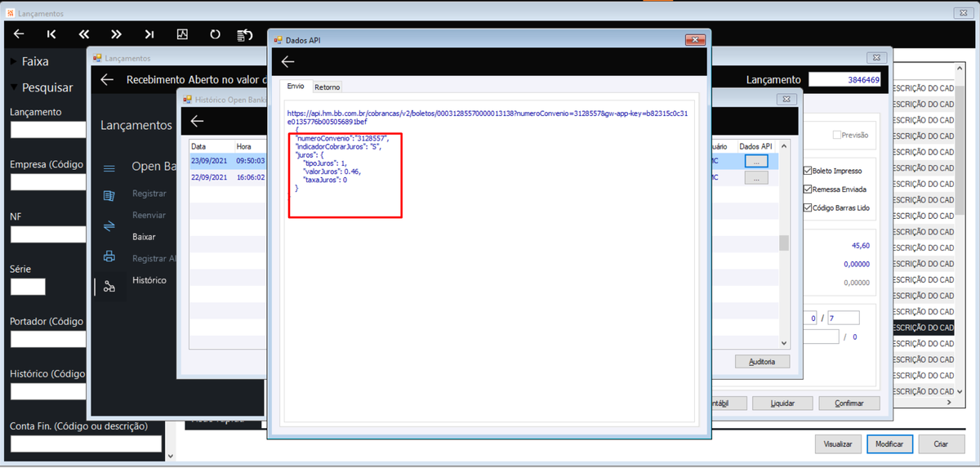Image resolution: width=980 pixels, height=468 pixels.
Task: Click right arrow of main list horizontal scrollbar
Action: click(x=949, y=403)
